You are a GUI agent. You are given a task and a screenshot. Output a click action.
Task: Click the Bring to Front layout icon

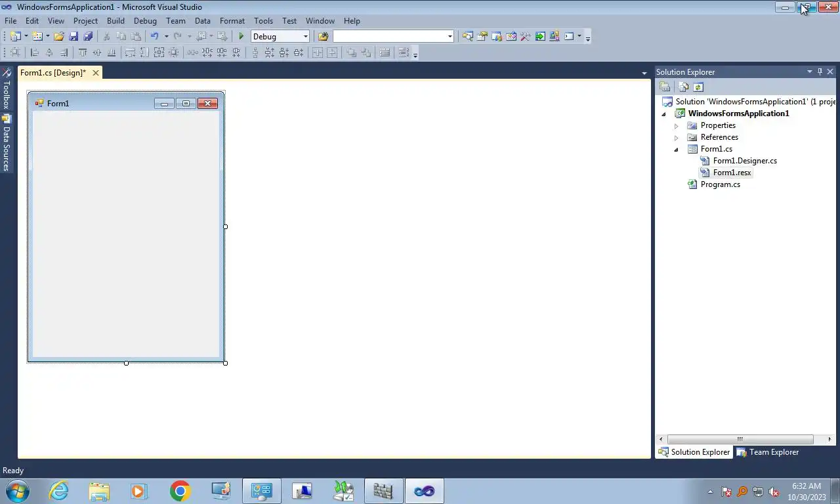tap(351, 52)
